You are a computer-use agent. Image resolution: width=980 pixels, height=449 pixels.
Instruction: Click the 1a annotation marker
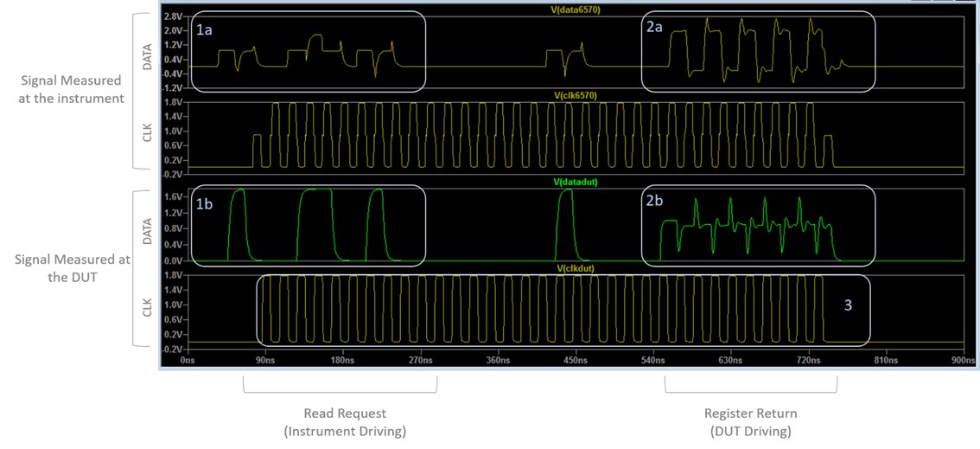(x=204, y=29)
